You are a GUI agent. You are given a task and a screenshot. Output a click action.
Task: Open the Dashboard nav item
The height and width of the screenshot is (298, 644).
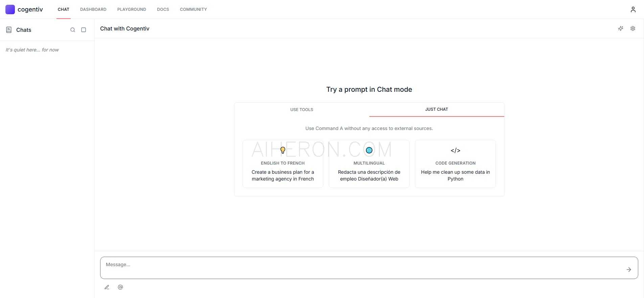coord(93,9)
